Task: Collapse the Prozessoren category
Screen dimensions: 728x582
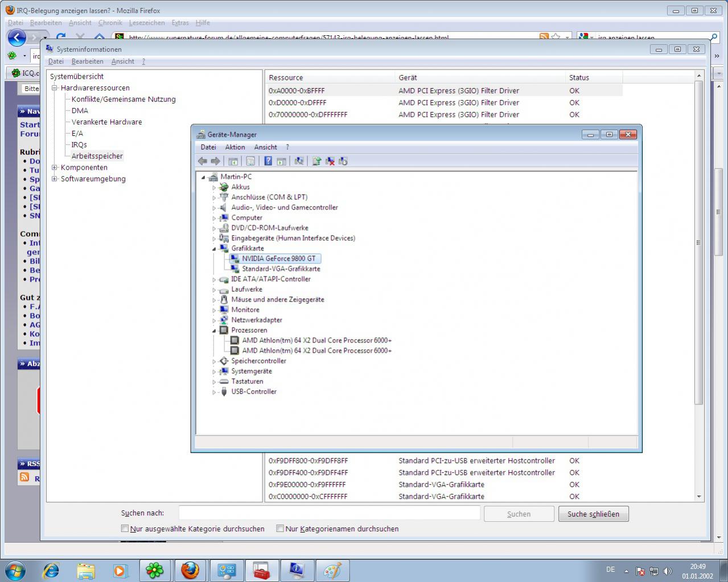Action: (214, 331)
